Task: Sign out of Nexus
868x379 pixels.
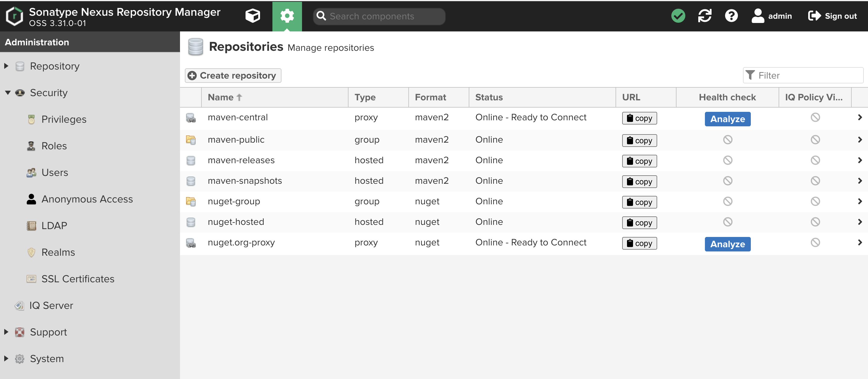Action: (x=832, y=16)
